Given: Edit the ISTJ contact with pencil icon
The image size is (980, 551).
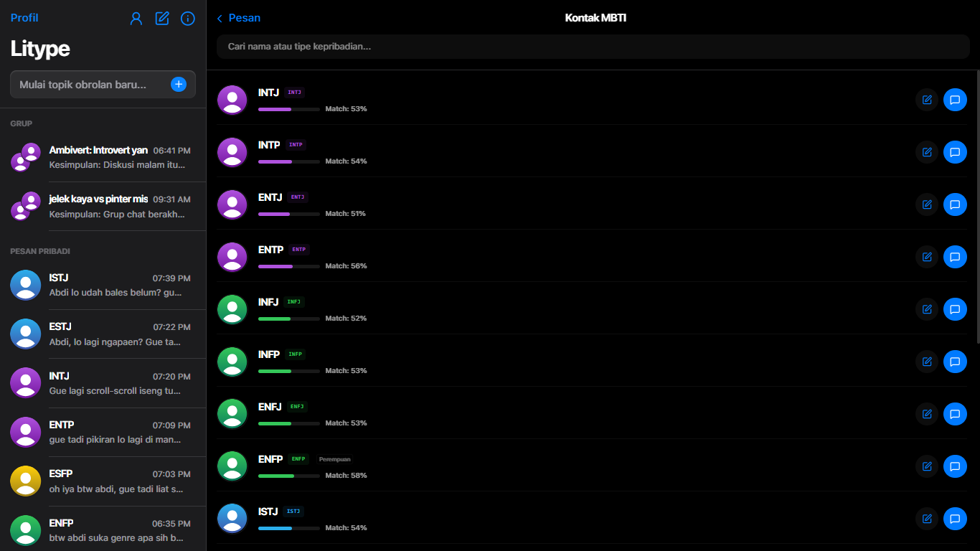Looking at the screenshot, I should 927,519.
